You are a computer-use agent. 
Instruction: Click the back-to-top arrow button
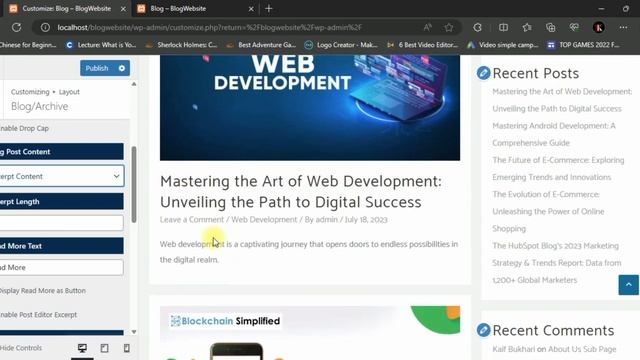(628, 284)
